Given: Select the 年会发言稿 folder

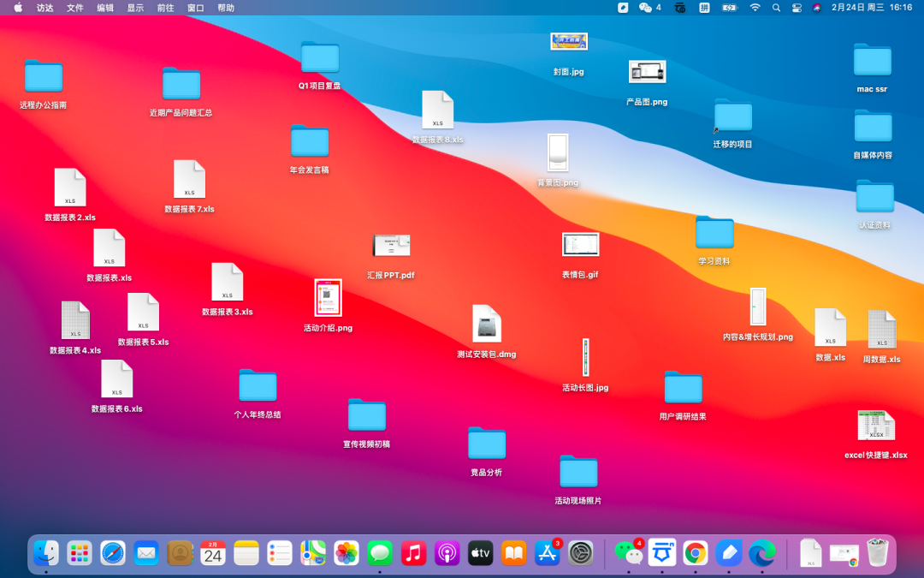Looking at the screenshot, I should (310, 149).
